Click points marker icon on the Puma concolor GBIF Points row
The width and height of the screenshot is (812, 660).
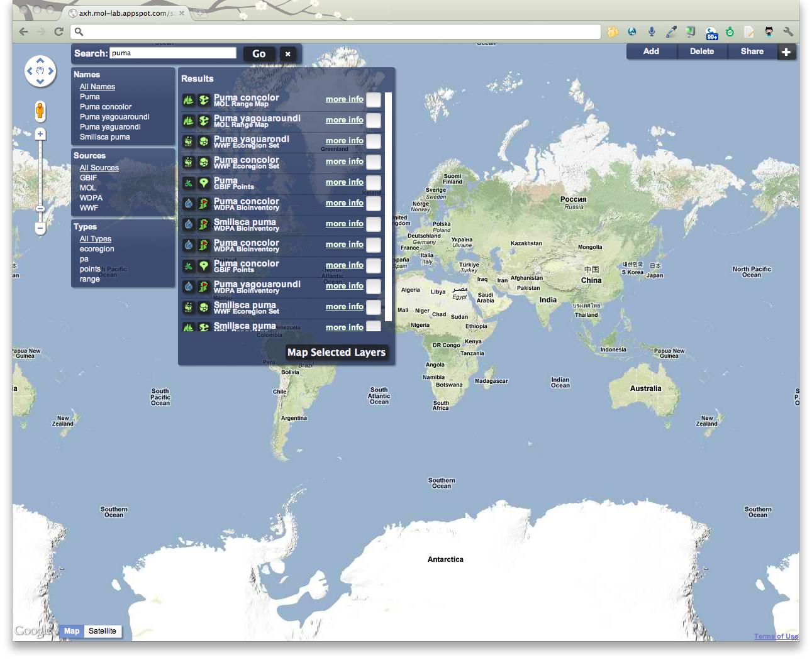204,266
